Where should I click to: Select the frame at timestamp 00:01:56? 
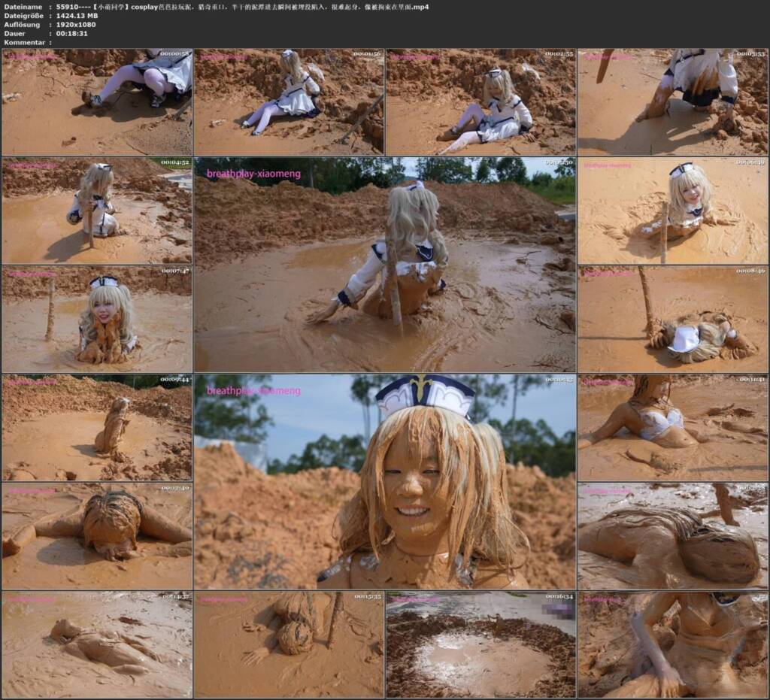(x=289, y=102)
